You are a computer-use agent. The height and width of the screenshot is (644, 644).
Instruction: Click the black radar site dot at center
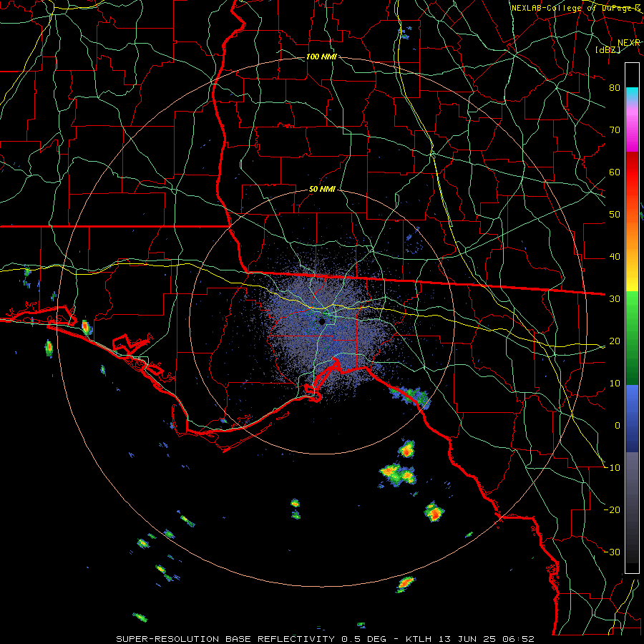click(322, 321)
